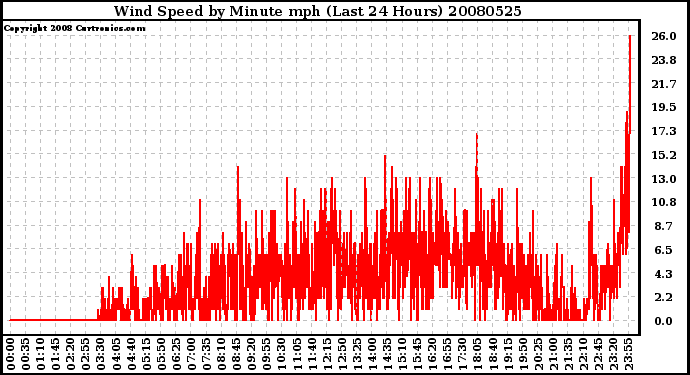The image size is (690, 375).
Task: Click the 08:45 time axis label
Action: click(236, 354)
